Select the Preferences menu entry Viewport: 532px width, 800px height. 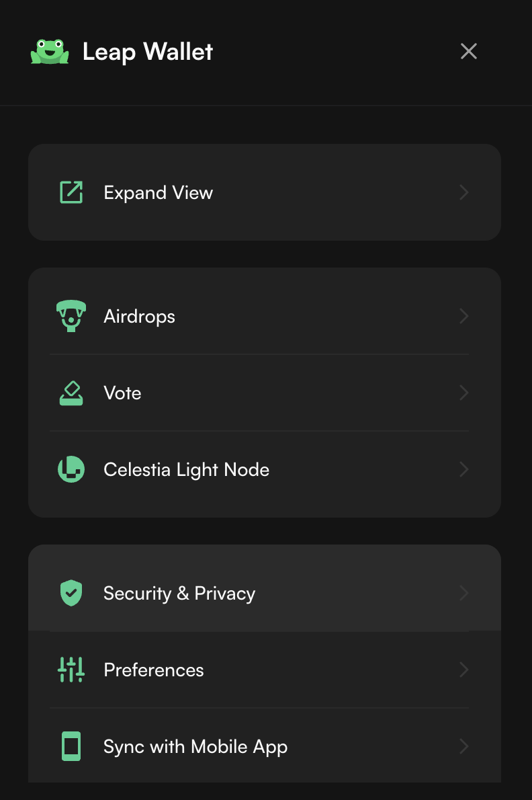click(x=154, y=670)
